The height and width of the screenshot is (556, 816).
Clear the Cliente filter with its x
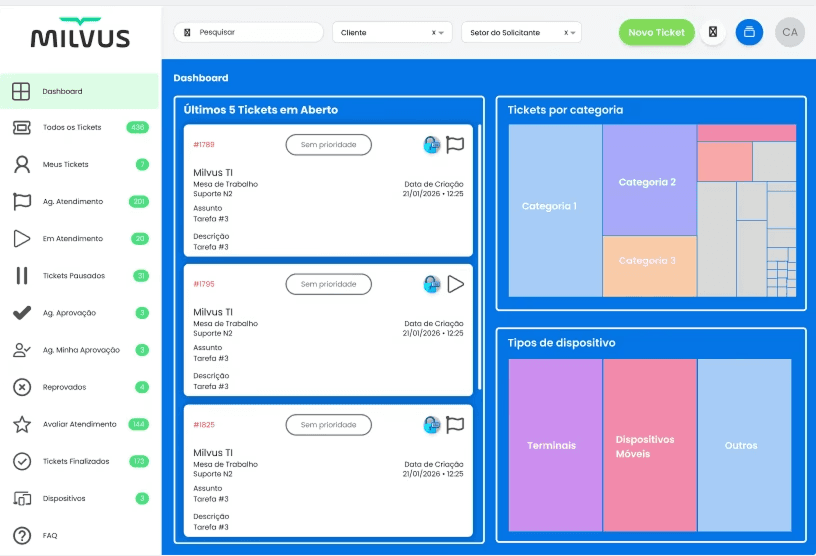pyautogui.click(x=434, y=33)
